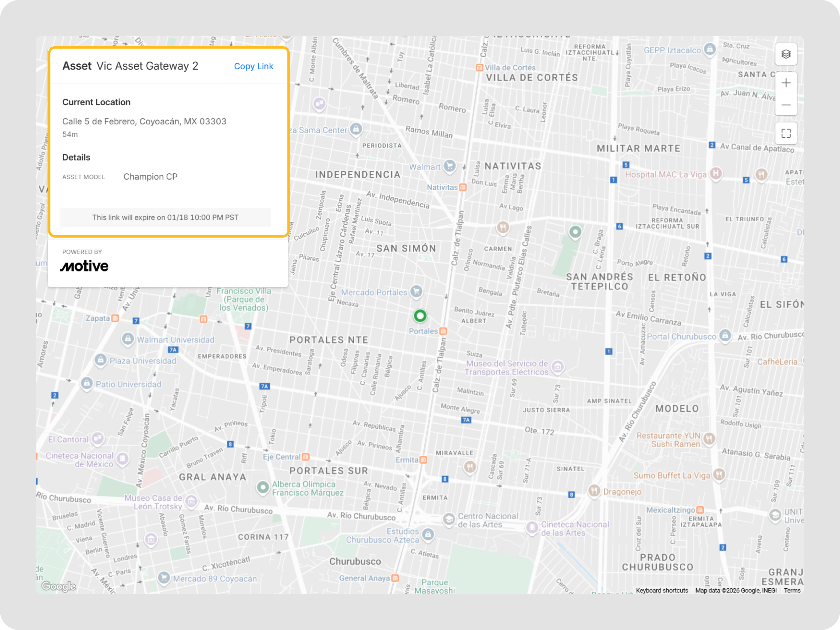Click the Centro Nacional de las Artes pin
Screen dimensions: 840x630
coord(449,519)
